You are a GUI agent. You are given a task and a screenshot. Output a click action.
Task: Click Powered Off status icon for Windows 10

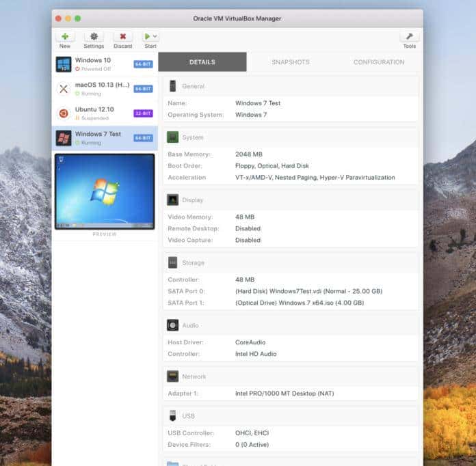click(77, 69)
